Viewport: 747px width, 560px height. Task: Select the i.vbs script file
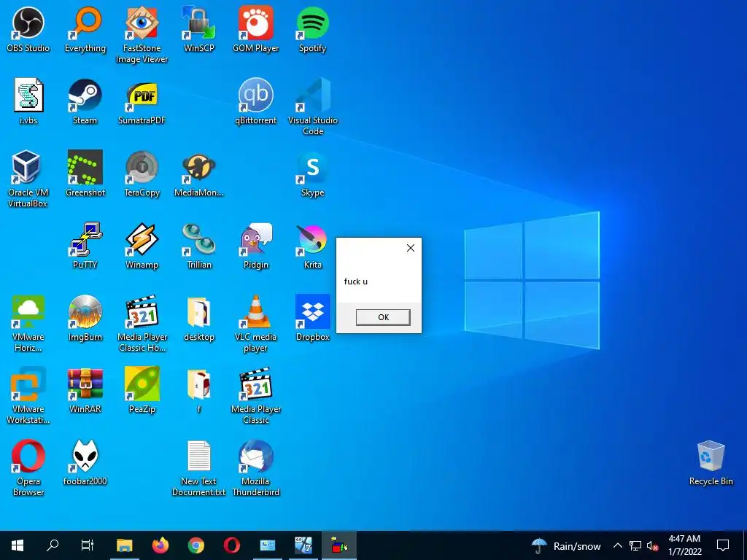pyautogui.click(x=28, y=101)
